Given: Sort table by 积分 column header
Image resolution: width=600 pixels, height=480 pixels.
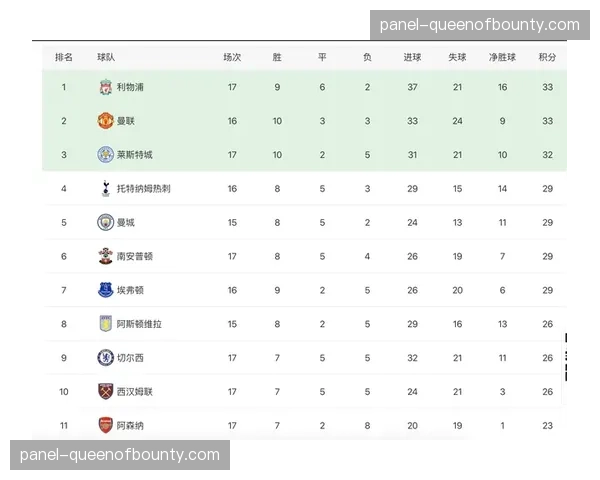Looking at the screenshot, I should tap(547, 57).
